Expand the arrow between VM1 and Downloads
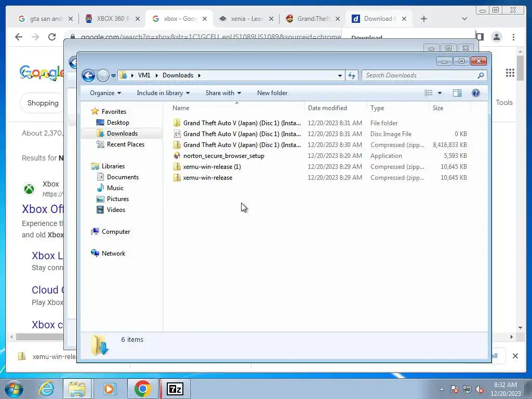Screen dimensions: 532x399 (x=156, y=75)
